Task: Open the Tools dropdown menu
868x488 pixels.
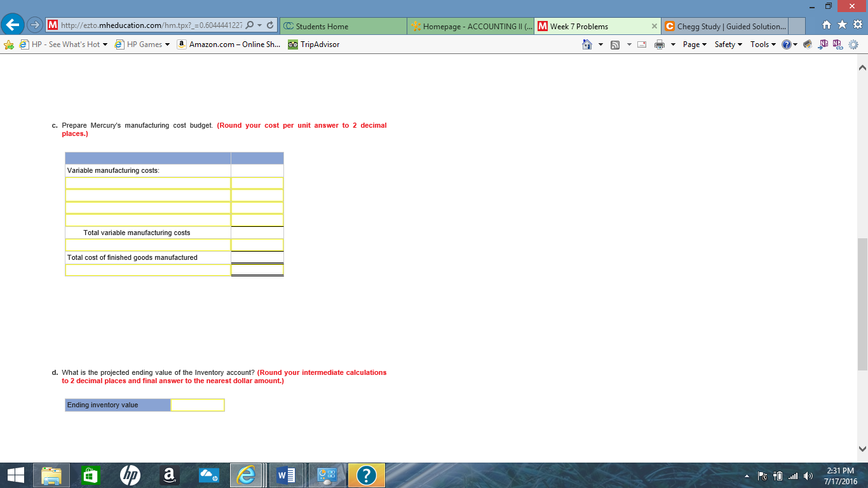Action: point(761,45)
